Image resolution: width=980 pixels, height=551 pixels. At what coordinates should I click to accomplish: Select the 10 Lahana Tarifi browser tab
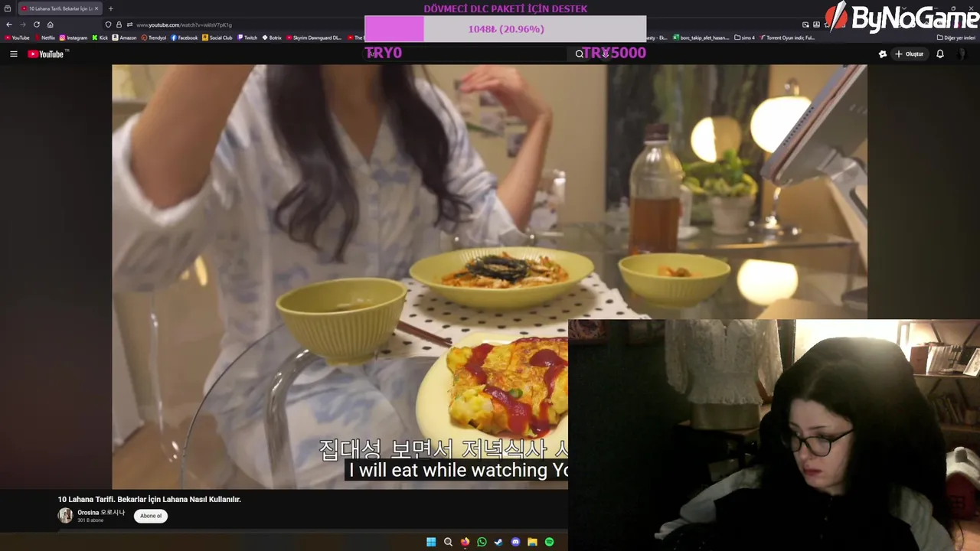tap(58, 8)
